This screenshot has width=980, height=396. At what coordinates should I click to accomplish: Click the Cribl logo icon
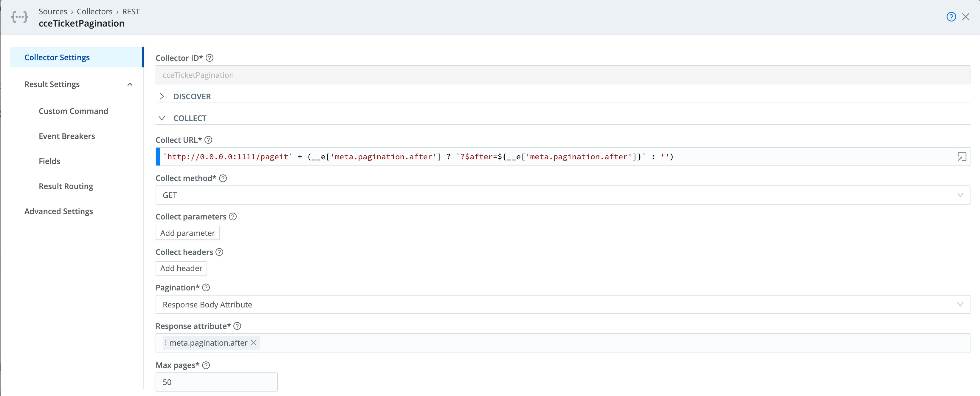click(19, 17)
